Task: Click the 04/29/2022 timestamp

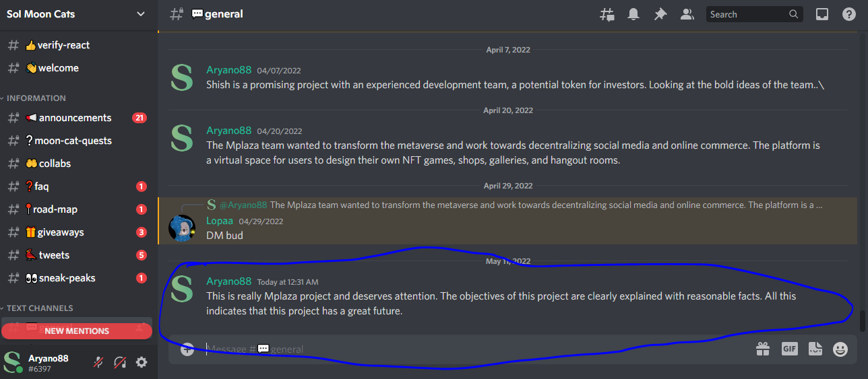Action: click(261, 221)
